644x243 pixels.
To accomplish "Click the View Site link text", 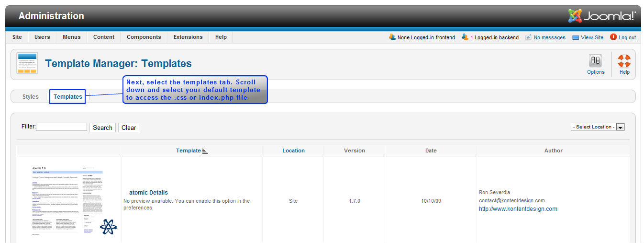I will coord(592,37).
